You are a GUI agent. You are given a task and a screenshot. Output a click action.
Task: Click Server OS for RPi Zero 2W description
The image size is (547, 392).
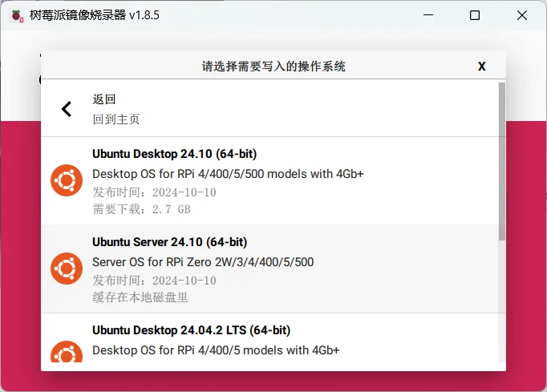pos(203,262)
